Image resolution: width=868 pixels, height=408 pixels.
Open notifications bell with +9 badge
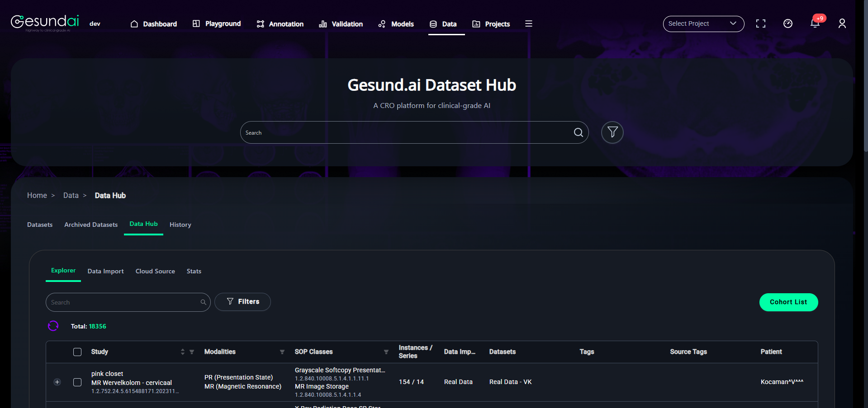click(816, 23)
